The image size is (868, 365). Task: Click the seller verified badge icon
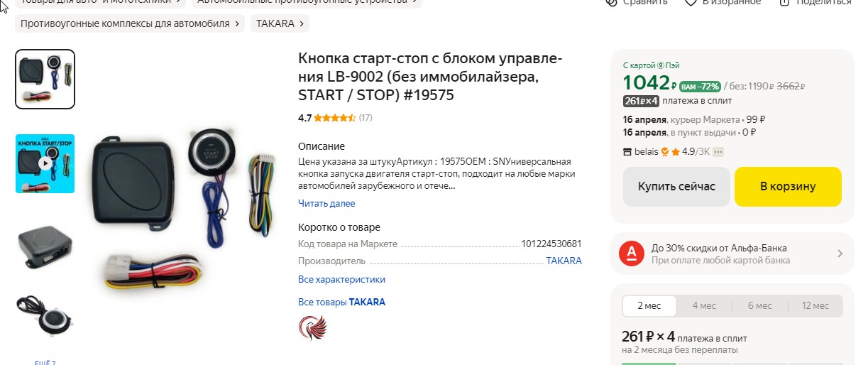point(666,151)
